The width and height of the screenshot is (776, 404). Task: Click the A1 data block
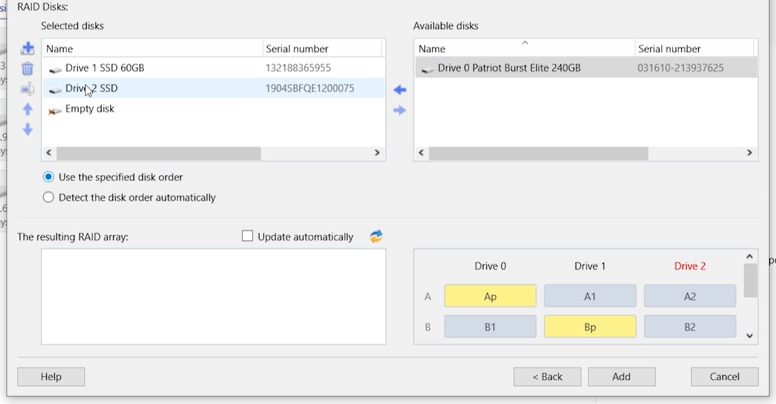click(590, 296)
